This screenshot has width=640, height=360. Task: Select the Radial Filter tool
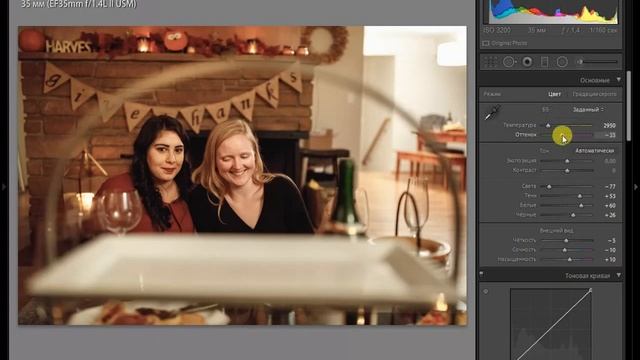click(562, 62)
